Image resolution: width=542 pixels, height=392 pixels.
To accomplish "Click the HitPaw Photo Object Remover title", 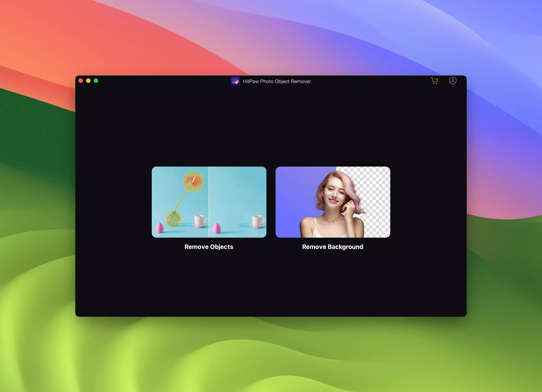I will tap(277, 81).
